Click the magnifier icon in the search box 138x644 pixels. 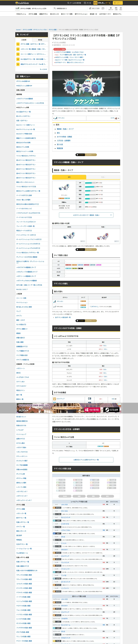[x=55, y=8]
